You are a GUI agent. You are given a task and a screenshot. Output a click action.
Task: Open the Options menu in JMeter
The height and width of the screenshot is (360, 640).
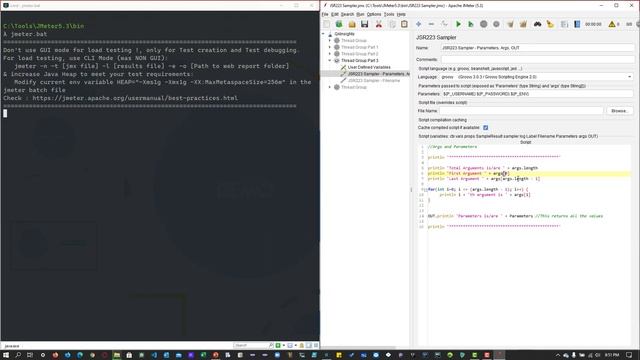(374, 14)
